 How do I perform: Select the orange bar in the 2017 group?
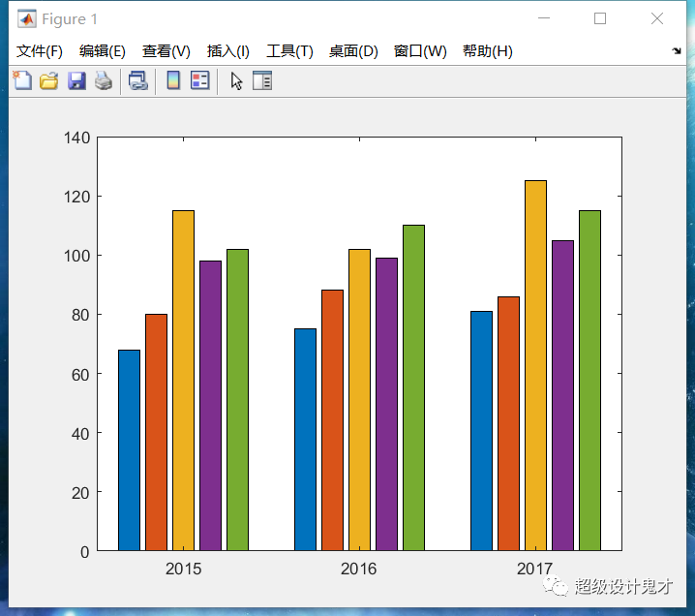pyautogui.click(x=508, y=423)
